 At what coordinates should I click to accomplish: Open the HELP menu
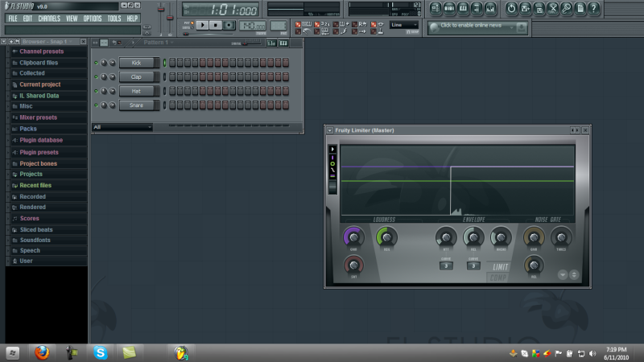[132, 19]
